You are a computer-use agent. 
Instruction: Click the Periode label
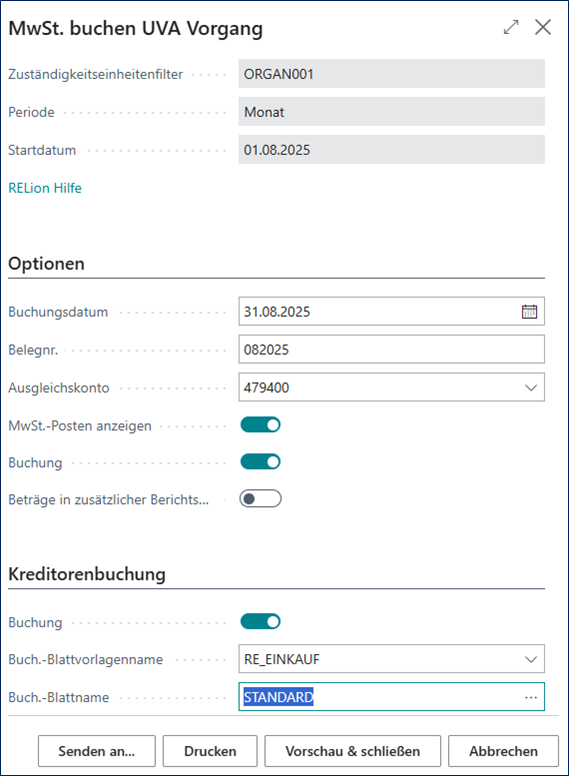31,112
